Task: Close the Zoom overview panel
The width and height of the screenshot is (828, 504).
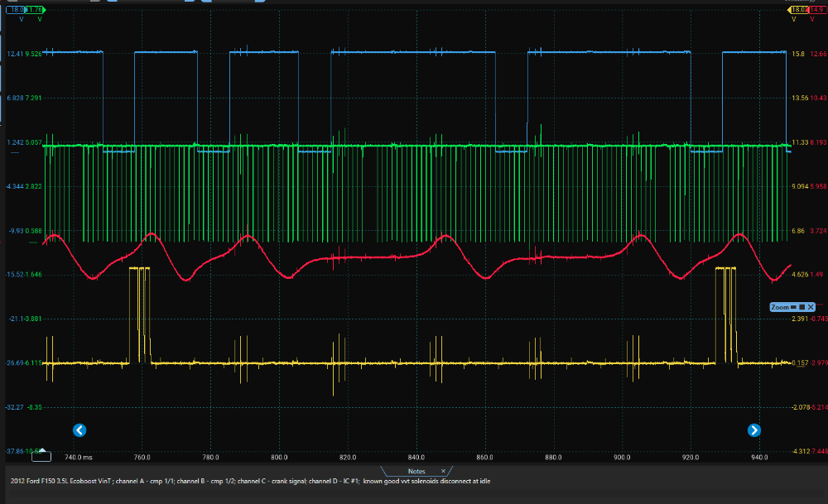Action: pos(811,307)
